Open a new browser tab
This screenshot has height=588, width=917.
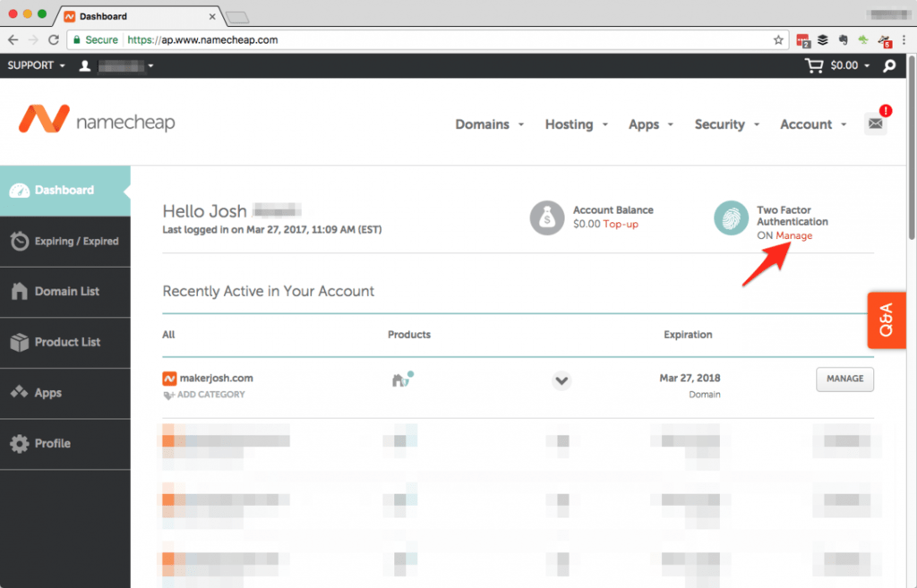(x=237, y=18)
